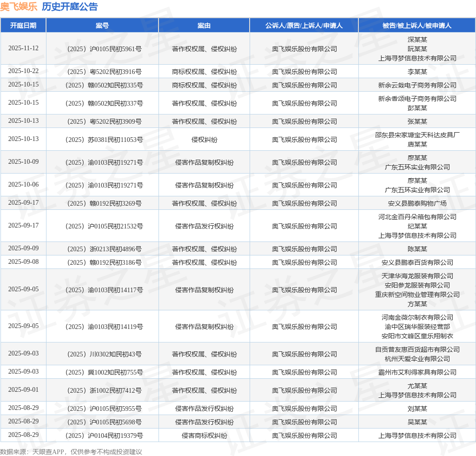Viewport: 476px width, 456px height.
Task: Click case number 沪0105民初5698号
Action: (105, 422)
